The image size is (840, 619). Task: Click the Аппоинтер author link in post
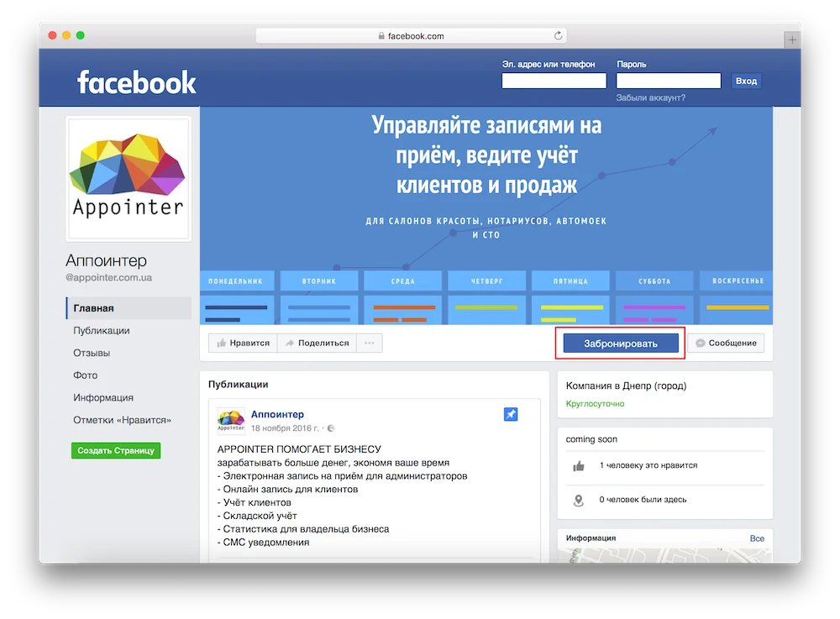(x=277, y=414)
